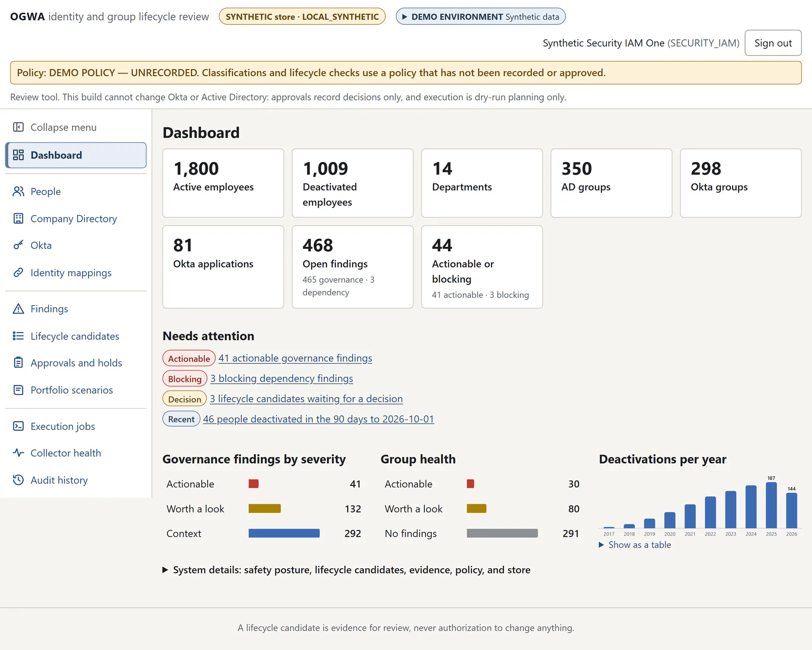Click the yellow Worth a look governance bar
Image resolution: width=812 pixels, height=650 pixels.
pos(264,508)
